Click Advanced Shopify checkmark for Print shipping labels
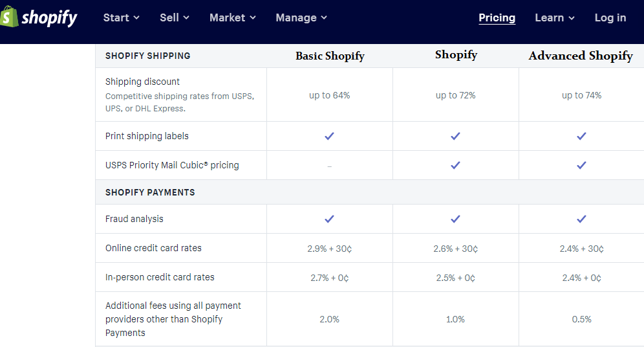 [x=581, y=136]
